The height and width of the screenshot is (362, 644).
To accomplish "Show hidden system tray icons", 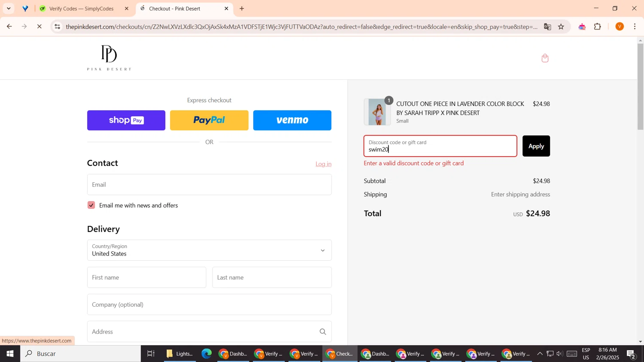I will pyautogui.click(x=540, y=354).
